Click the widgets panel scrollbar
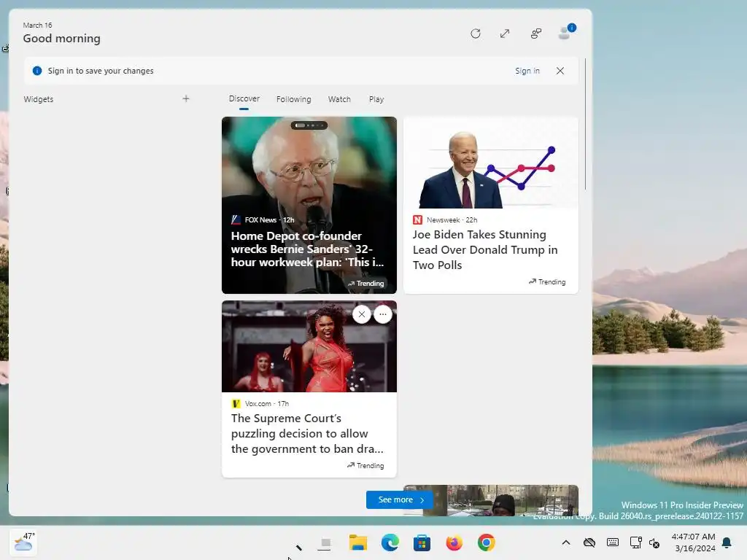 585,124
